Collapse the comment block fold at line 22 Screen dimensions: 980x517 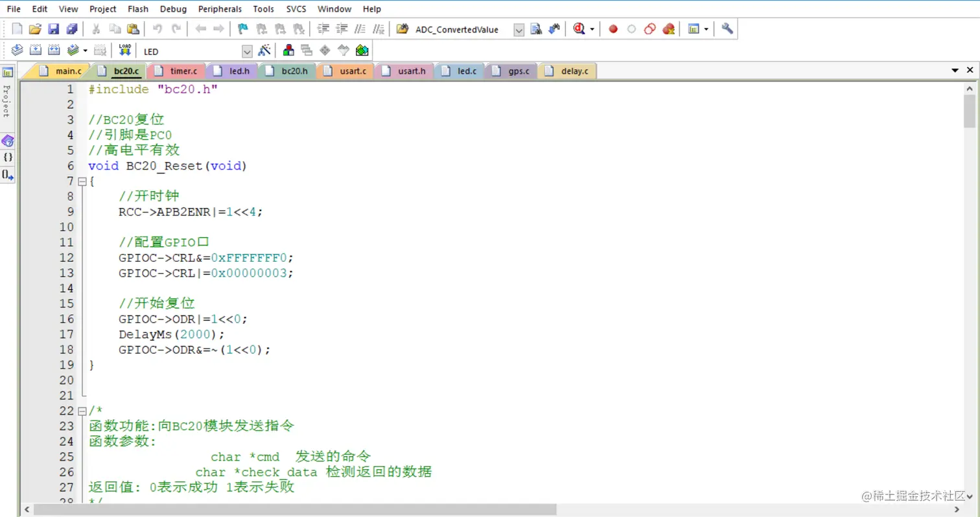(82, 411)
